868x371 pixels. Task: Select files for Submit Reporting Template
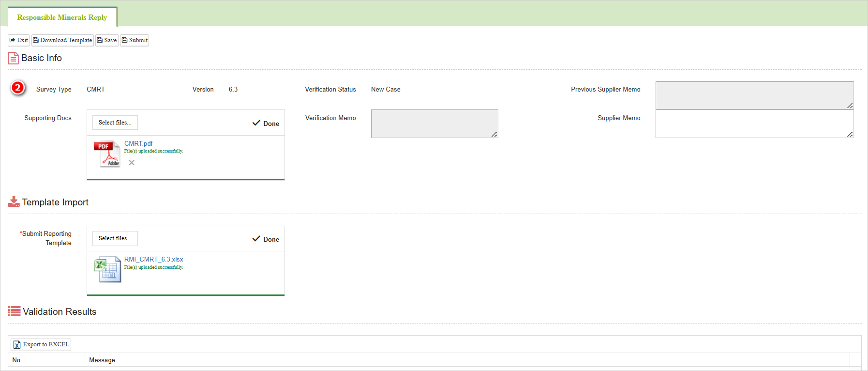115,238
